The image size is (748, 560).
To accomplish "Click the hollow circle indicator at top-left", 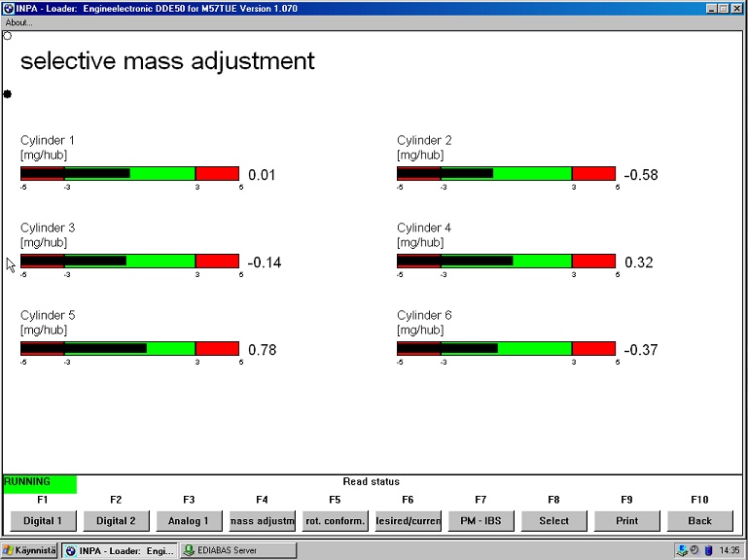I will coord(8,36).
